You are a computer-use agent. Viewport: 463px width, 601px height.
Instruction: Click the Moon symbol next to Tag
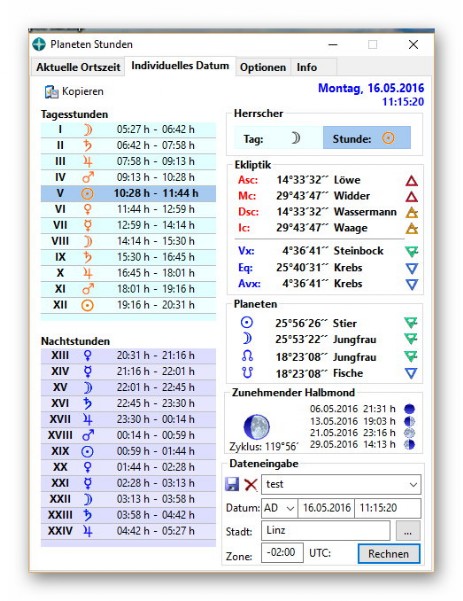pyautogui.click(x=295, y=138)
